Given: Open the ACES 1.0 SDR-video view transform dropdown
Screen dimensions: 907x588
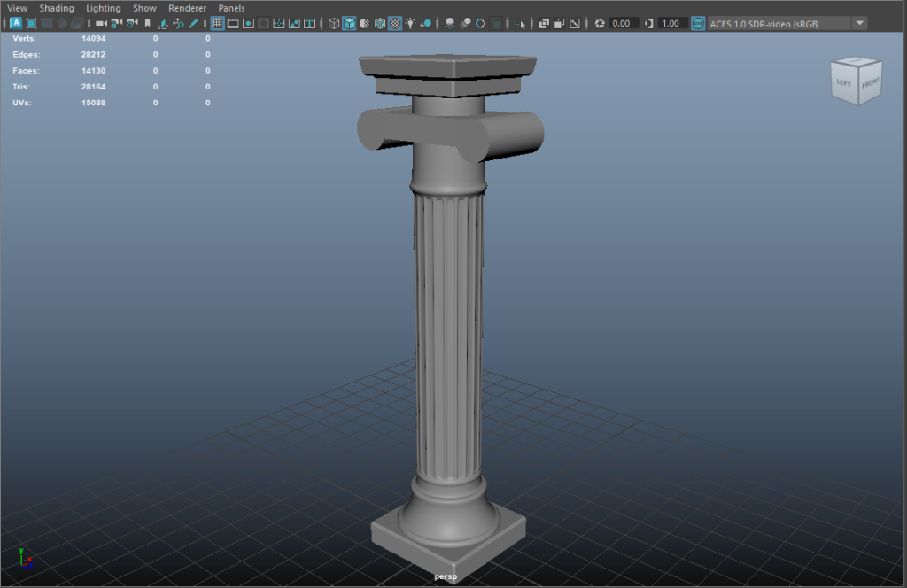Looking at the screenshot, I should point(787,24).
